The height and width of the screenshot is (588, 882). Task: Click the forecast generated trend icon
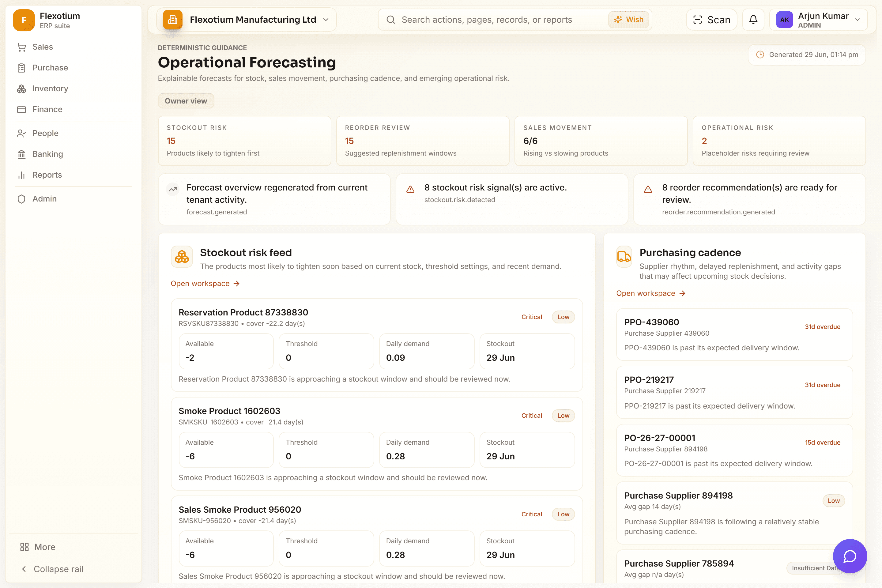(173, 189)
